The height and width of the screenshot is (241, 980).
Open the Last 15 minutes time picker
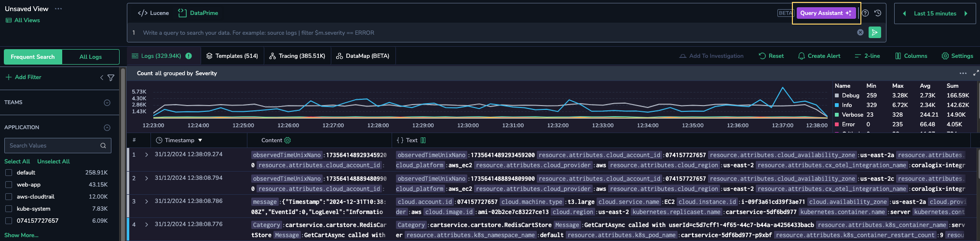point(935,13)
